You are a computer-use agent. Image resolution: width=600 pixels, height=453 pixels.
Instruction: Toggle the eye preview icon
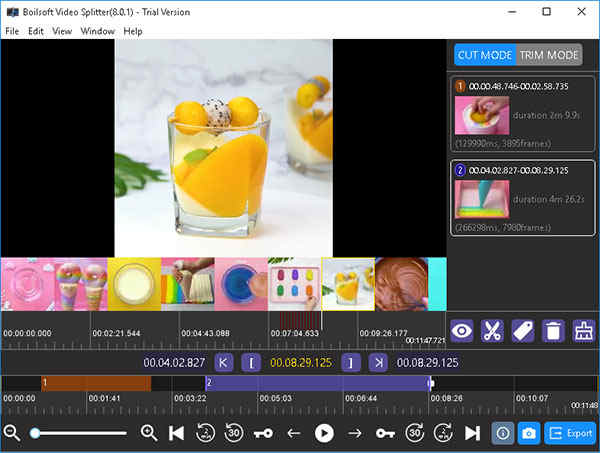coord(461,332)
